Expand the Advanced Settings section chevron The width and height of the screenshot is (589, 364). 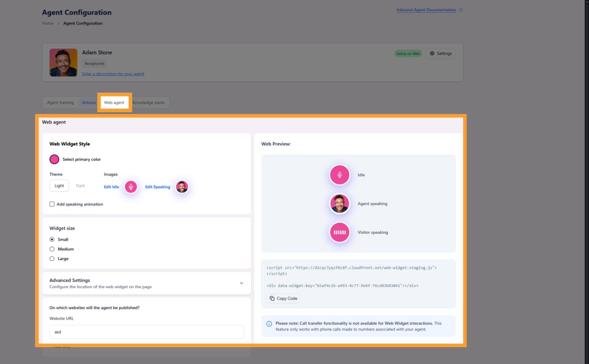pyautogui.click(x=241, y=283)
